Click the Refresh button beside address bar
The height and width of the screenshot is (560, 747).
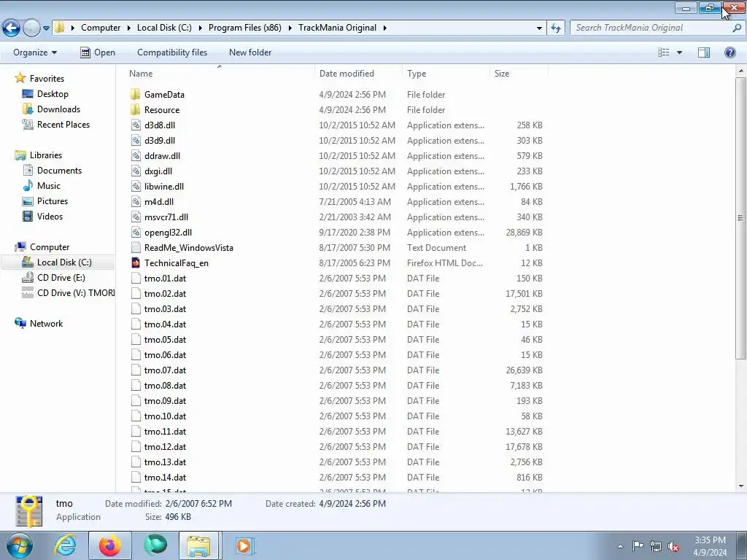[x=555, y=28]
